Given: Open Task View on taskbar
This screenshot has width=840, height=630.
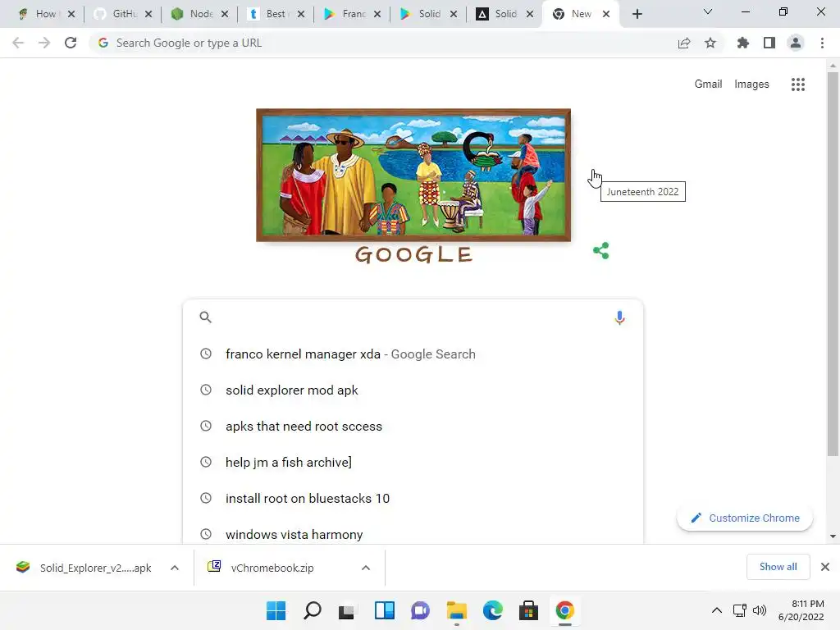Looking at the screenshot, I should 348,610.
